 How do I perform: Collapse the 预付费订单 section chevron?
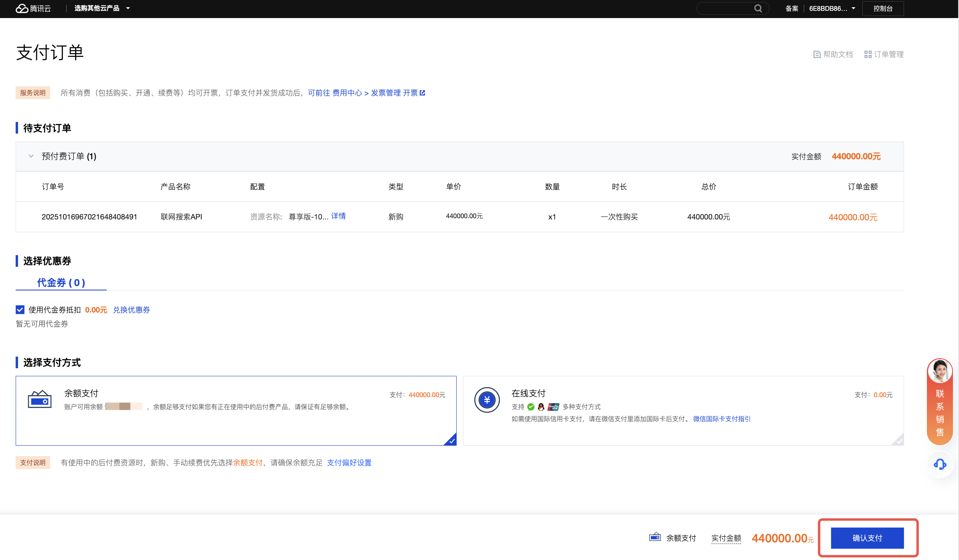(31, 156)
